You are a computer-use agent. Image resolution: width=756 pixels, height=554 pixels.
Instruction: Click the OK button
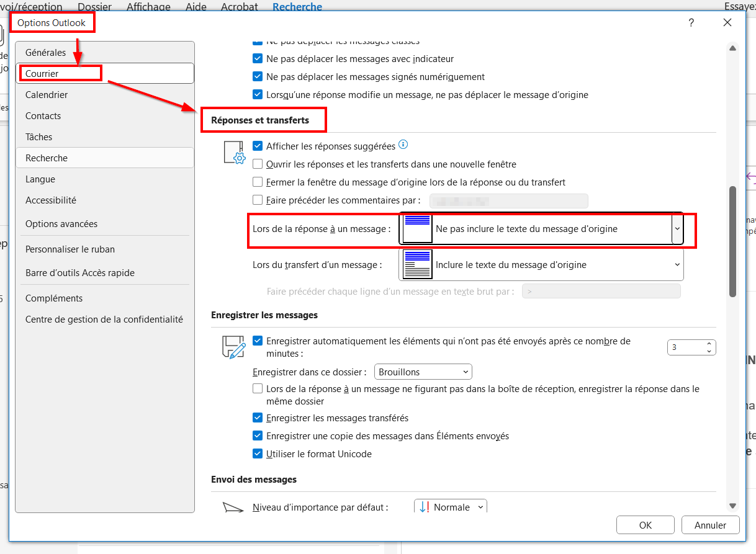point(645,525)
